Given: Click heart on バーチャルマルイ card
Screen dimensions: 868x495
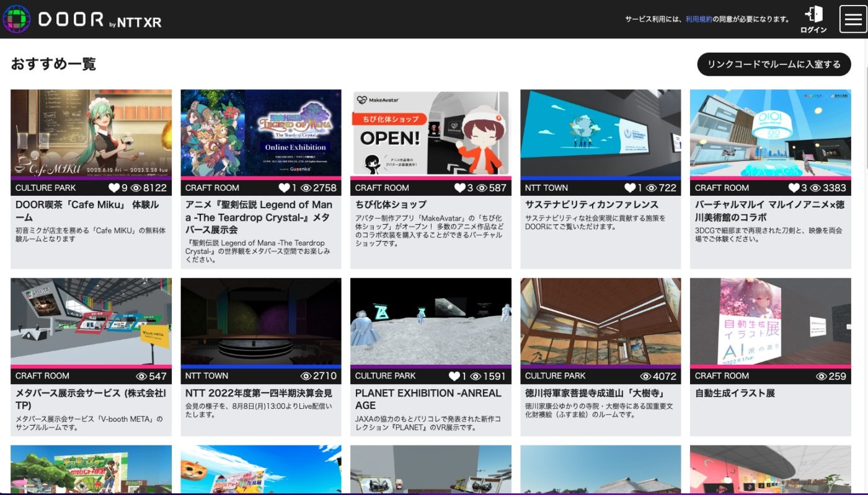Looking at the screenshot, I should click(x=794, y=188).
